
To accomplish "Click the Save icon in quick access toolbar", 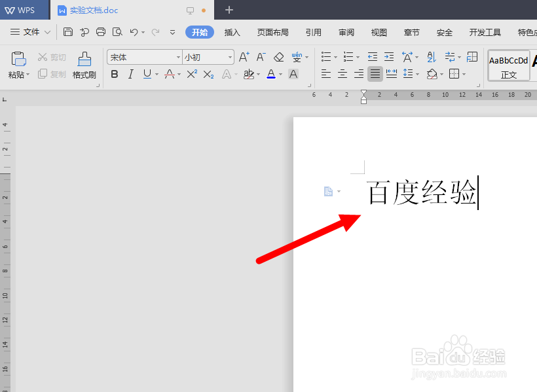I will [x=68, y=32].
